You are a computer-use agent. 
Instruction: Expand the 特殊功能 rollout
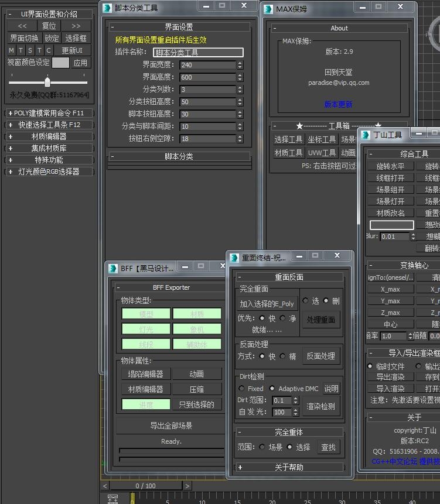coord(49,160)
